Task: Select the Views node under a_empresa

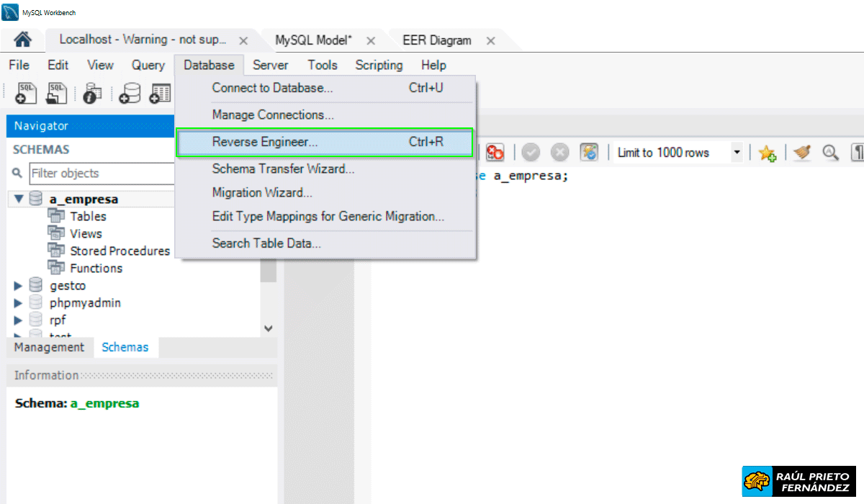Action: [86, 233]
